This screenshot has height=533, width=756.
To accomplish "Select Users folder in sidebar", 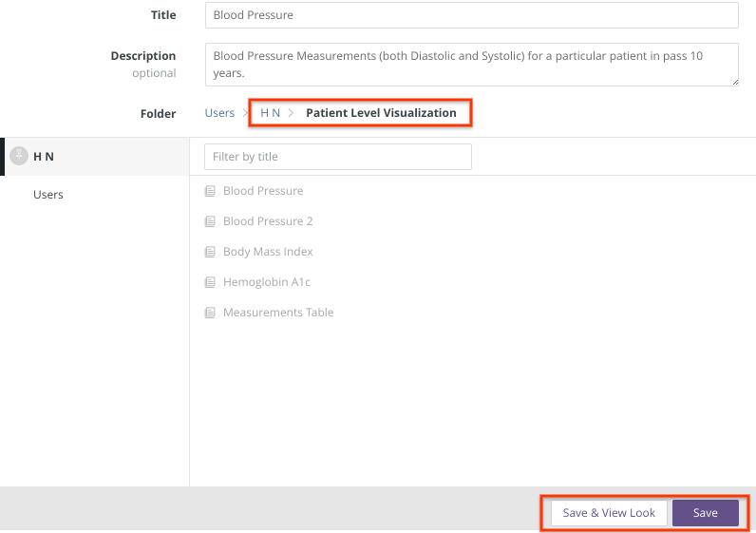I will [x=48, y=195].
